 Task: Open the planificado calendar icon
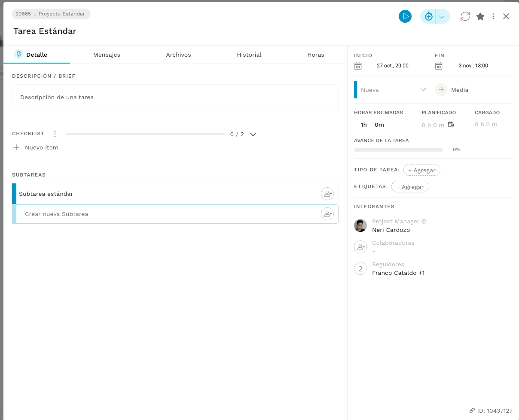(451, 125)
